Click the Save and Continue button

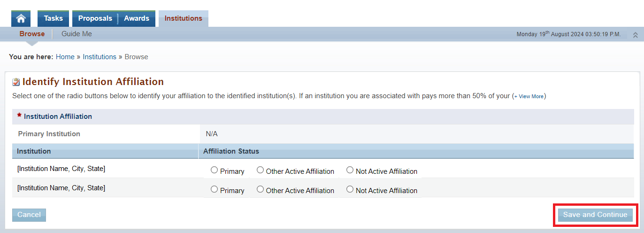tap(595, 215)
